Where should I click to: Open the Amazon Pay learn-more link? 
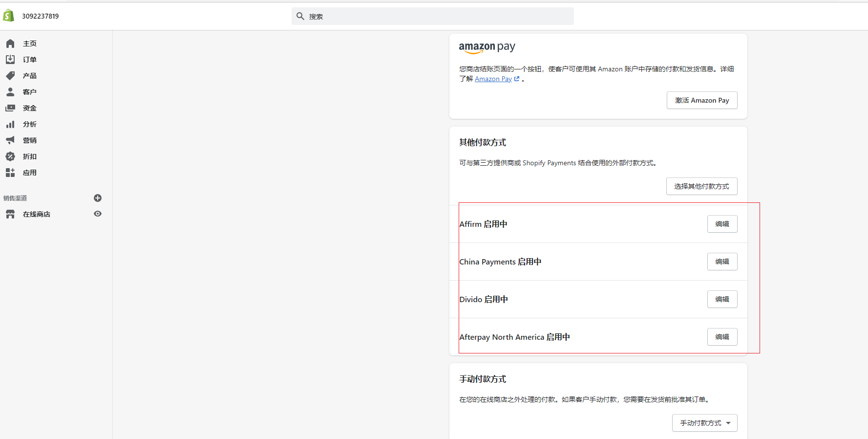(497, 79)
